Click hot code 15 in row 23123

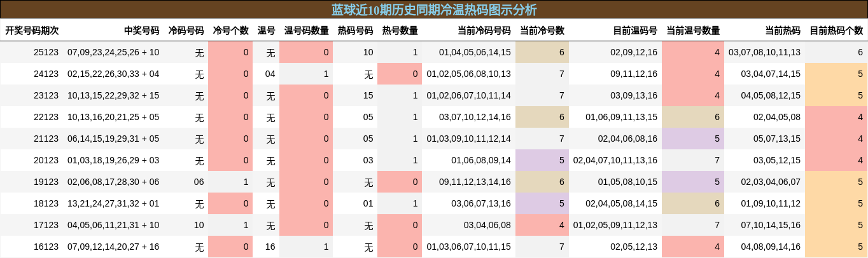coord(368,95)
